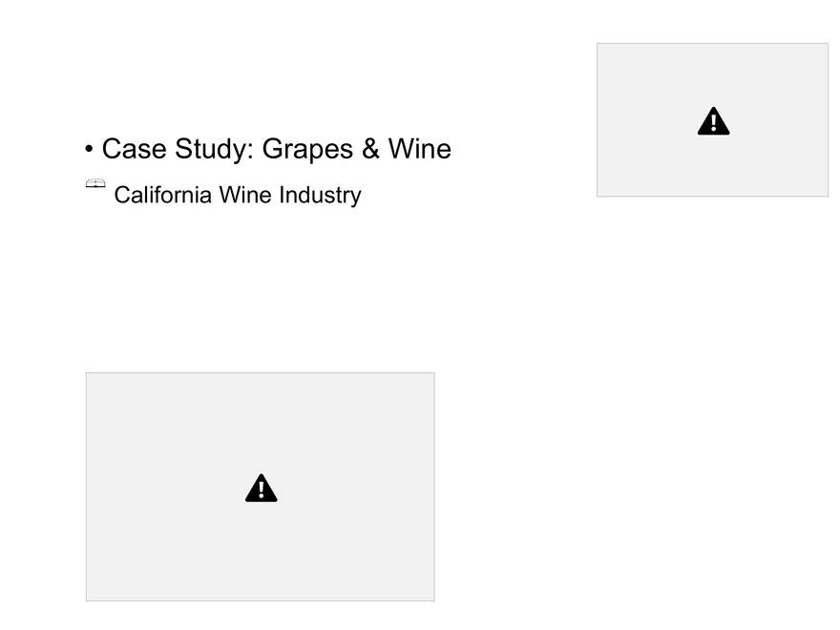Click the ampersand in the heading
Image resolution: width=840 pixels, height=630 pixels.
tap(370, 149)
